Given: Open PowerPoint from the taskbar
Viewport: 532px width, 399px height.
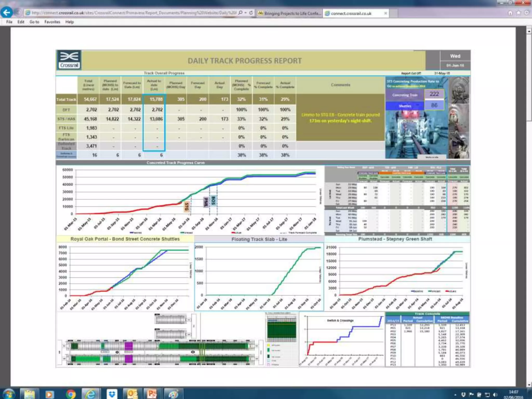Looking at the screenshot, I should [x=152, y=394].
